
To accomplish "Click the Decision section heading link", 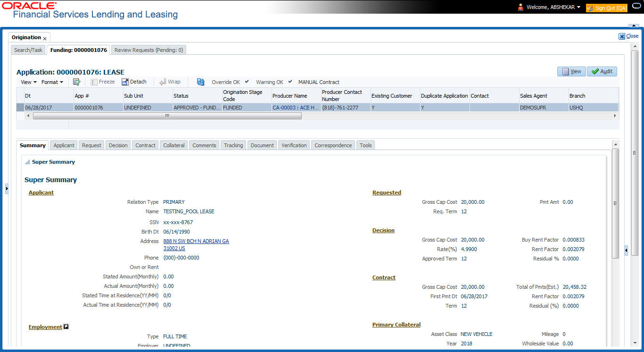I will tap(383, 230).
